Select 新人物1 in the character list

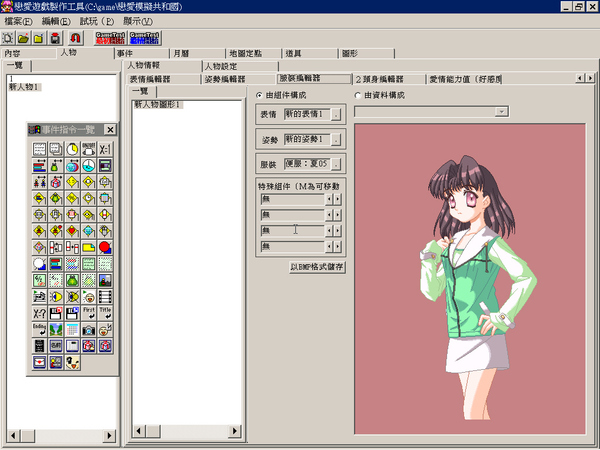point(24,87)
